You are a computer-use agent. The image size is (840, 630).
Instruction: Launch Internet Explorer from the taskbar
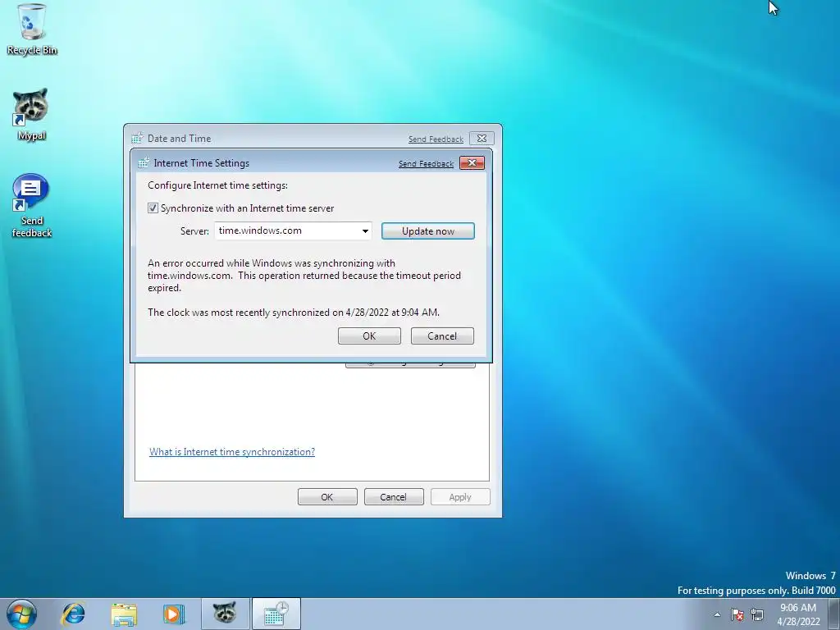73,614
